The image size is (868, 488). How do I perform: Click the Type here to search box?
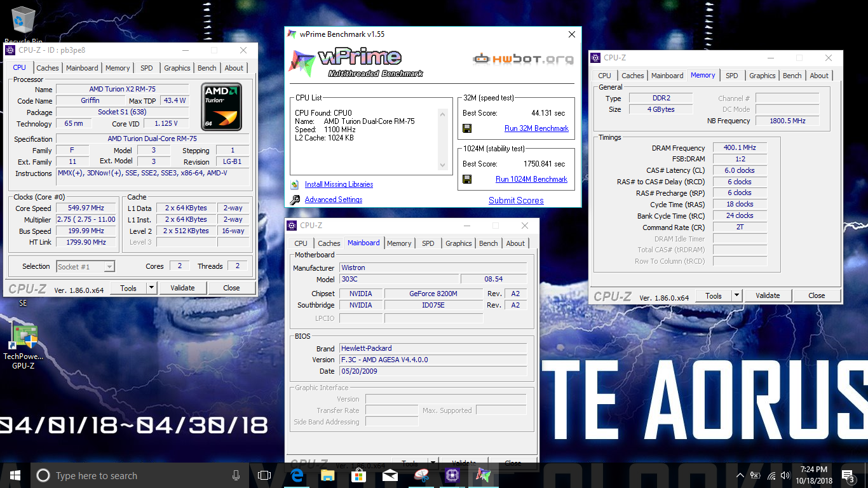(140, 475)
